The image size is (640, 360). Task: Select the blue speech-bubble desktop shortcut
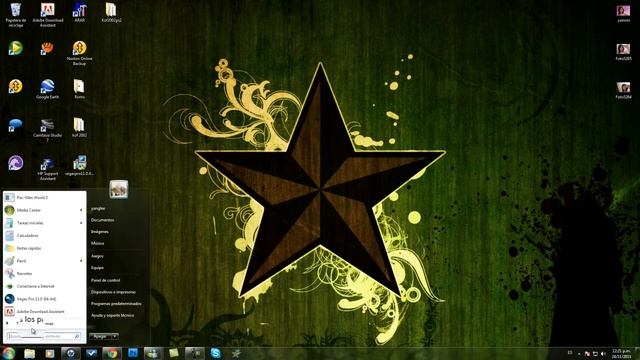coord(16,125)
